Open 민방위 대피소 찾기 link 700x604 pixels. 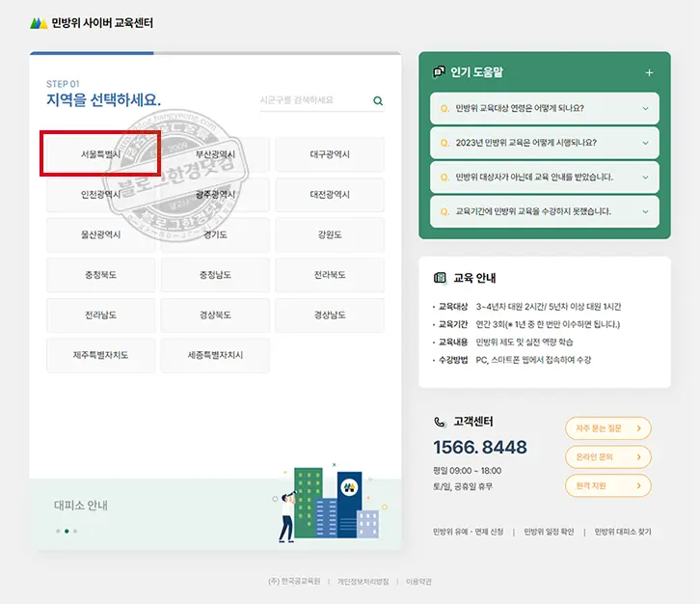click(623, 532)
